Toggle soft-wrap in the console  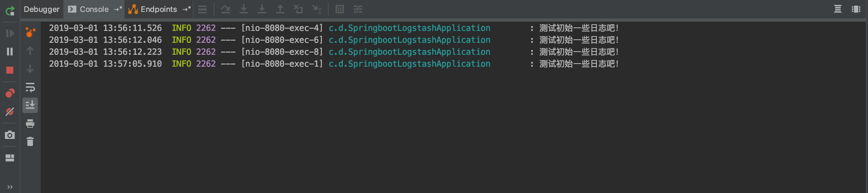coord(30,87)
